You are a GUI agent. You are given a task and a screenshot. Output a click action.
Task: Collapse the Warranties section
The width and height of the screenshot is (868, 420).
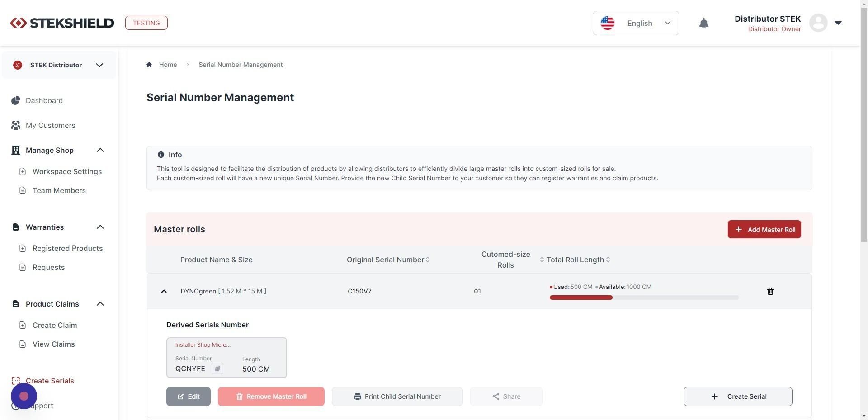click(100, 227)
